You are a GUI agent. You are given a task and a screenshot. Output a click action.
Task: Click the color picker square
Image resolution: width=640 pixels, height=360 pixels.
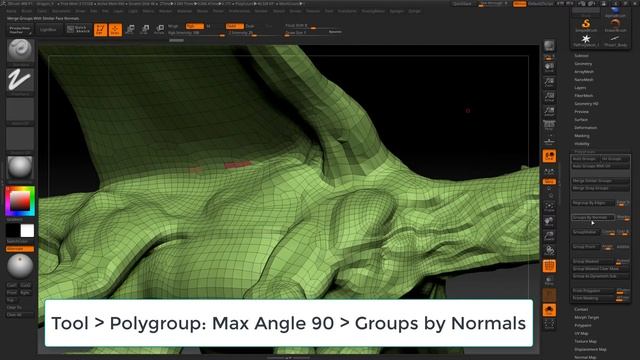click(x=20, y=201)
